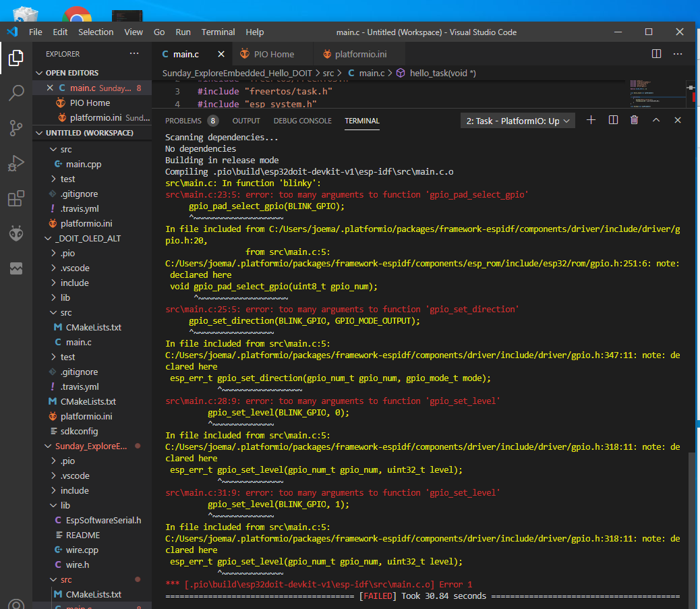
Task: Switch to the PIO Home tab
Action: tap(272, 54)
